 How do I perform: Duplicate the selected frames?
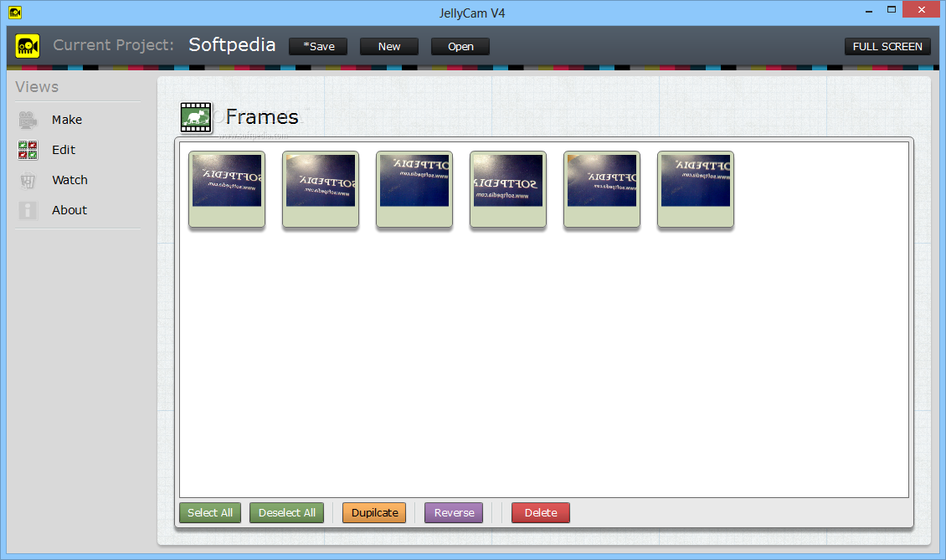[x=374, y=513]
